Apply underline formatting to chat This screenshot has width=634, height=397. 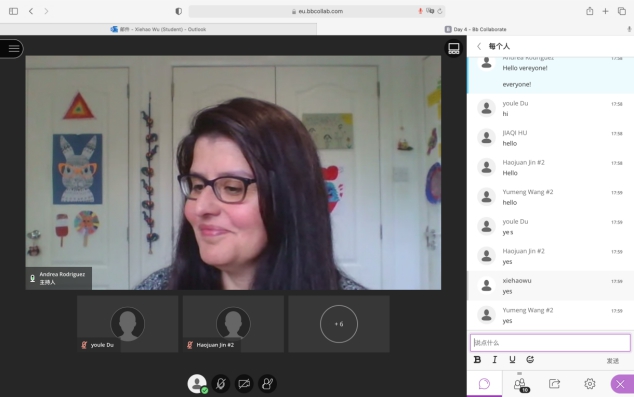point(512,359)
